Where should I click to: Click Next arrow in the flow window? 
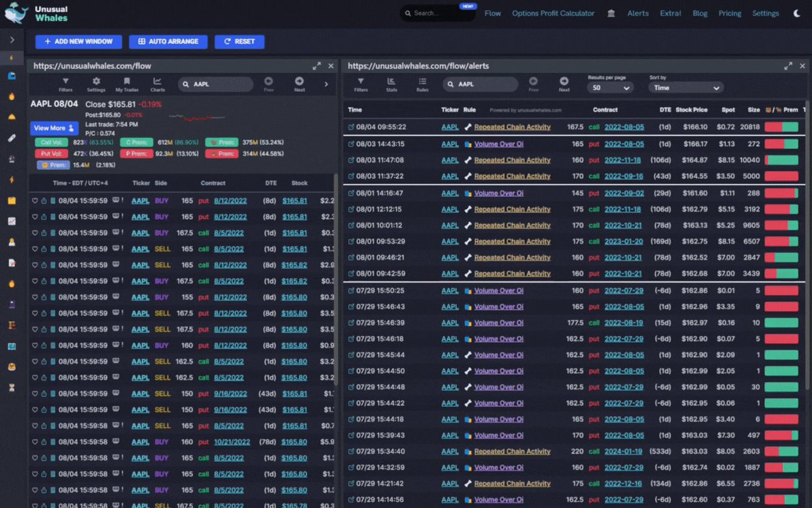[299, 84]
